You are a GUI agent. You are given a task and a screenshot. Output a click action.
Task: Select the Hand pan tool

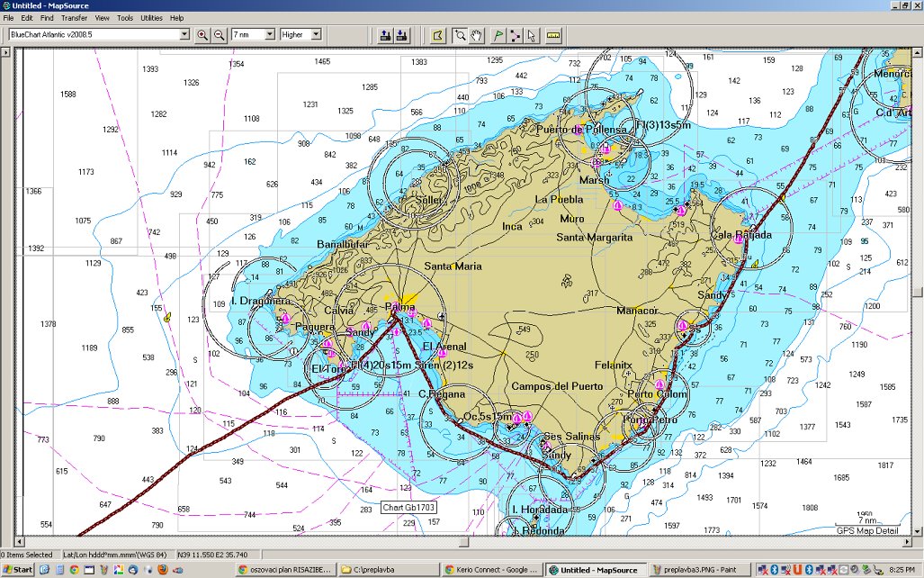[477, 35]
